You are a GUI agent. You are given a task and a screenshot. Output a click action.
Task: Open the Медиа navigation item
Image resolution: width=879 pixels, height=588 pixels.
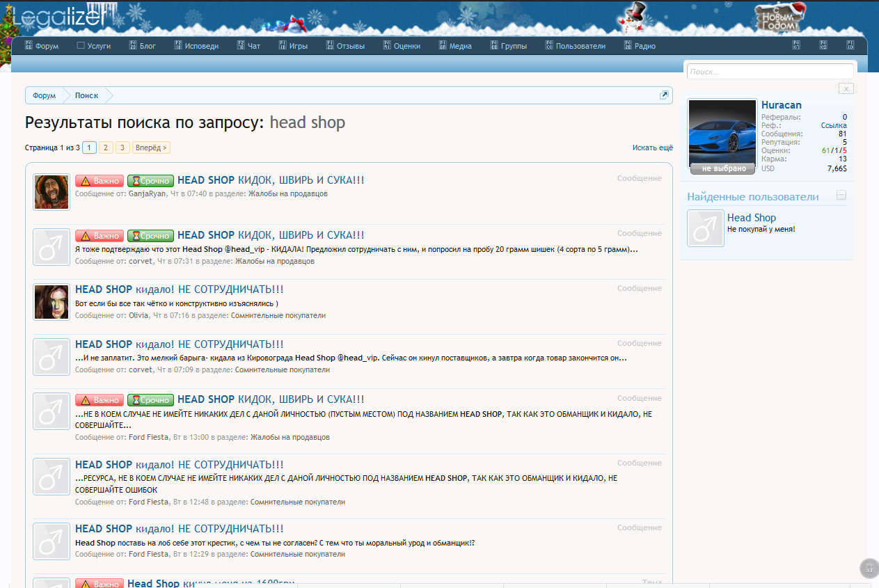455,46
